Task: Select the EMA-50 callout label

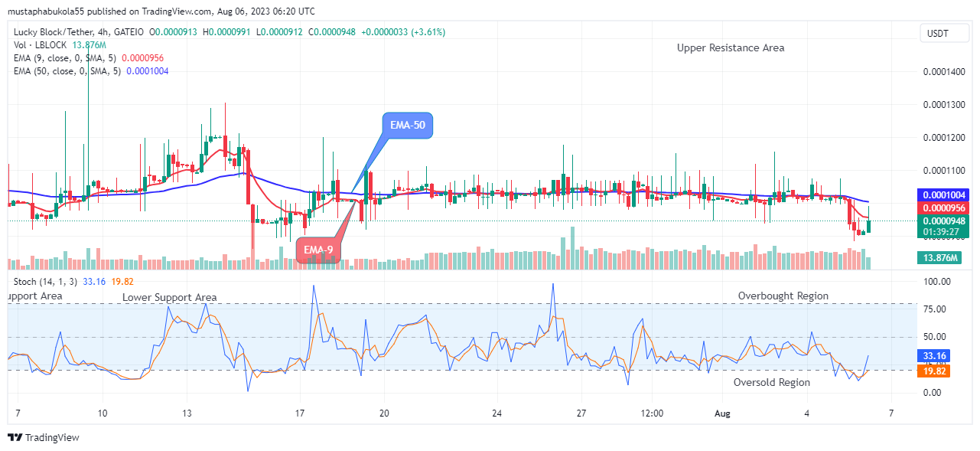Action: [408, 126]
